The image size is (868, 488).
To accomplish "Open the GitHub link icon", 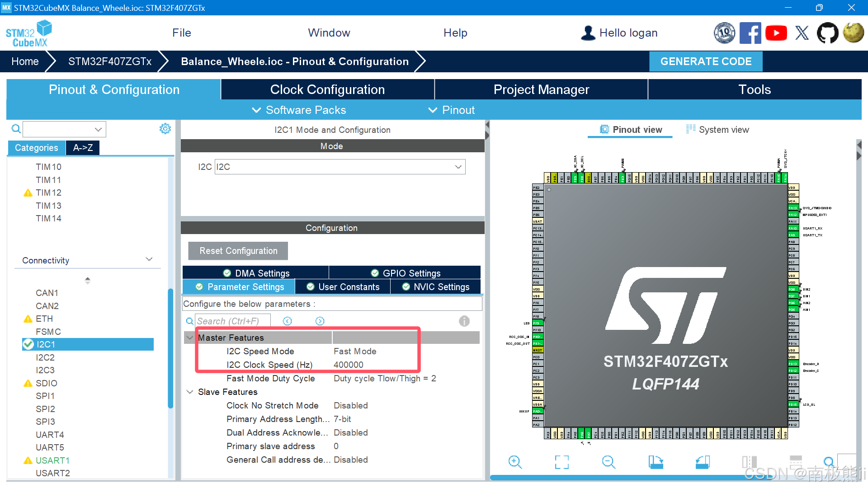I will coord(827,33).
